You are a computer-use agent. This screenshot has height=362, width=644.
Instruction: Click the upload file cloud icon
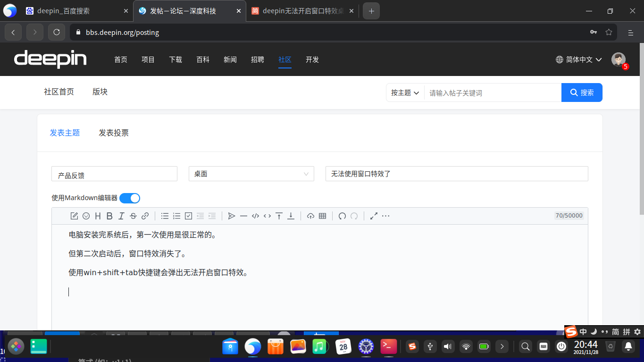coord(310,216)
